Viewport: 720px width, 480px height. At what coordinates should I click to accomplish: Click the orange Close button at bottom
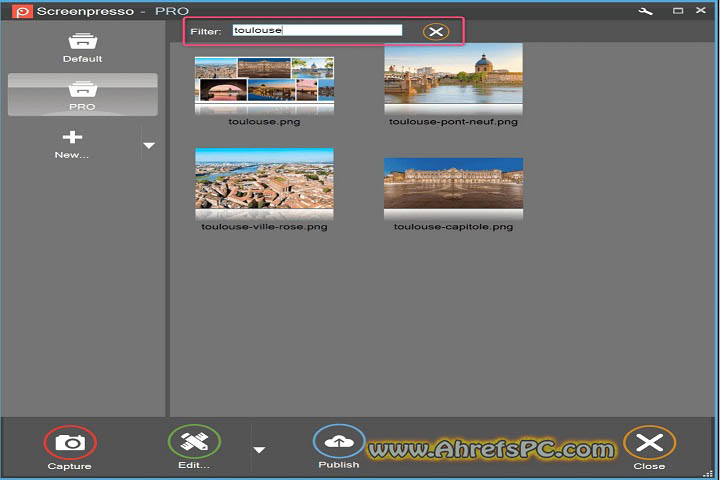click(x=649, y=443)
